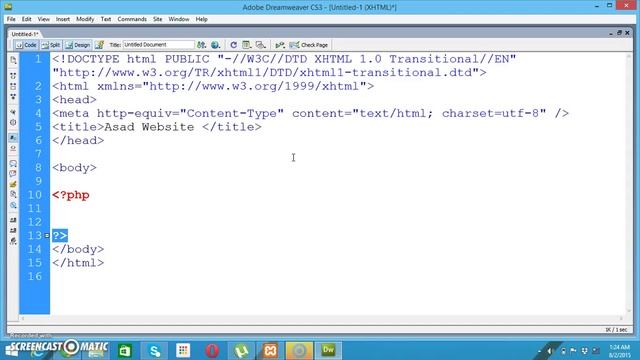640x360 pixels.
Task: Click the '1K / 1 sec' status entry
Action: pos(617,329)
